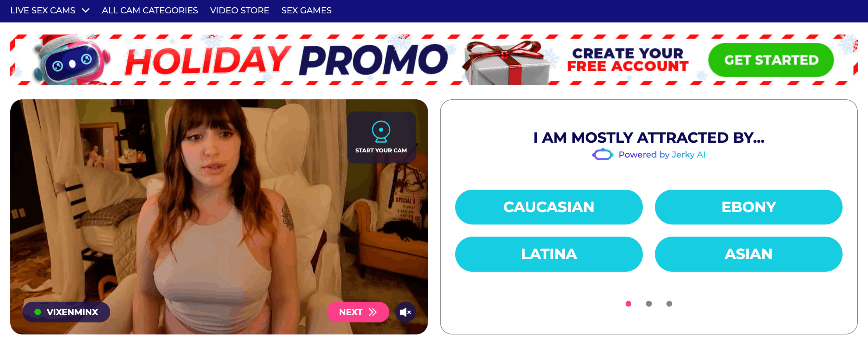This screenshot has width=868, height=346.
Task: Click the webcam icon above Start Your Cam
Action: pos(381,131)
